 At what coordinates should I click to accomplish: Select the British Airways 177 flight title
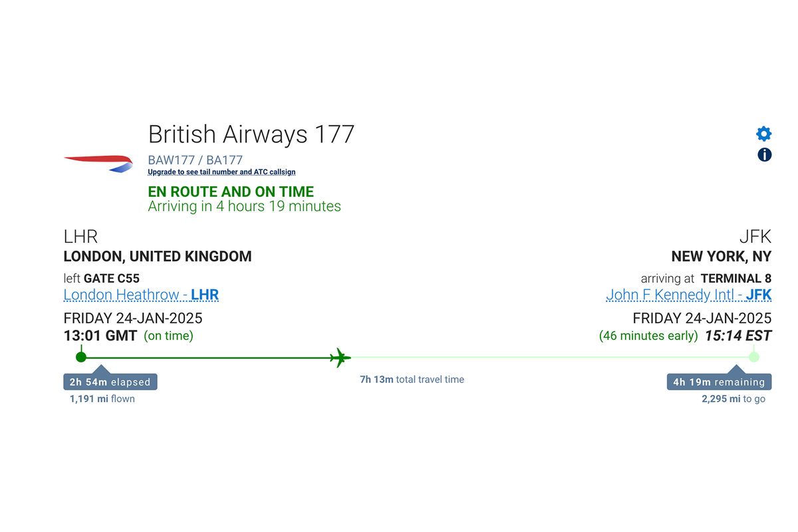(251, 134)
